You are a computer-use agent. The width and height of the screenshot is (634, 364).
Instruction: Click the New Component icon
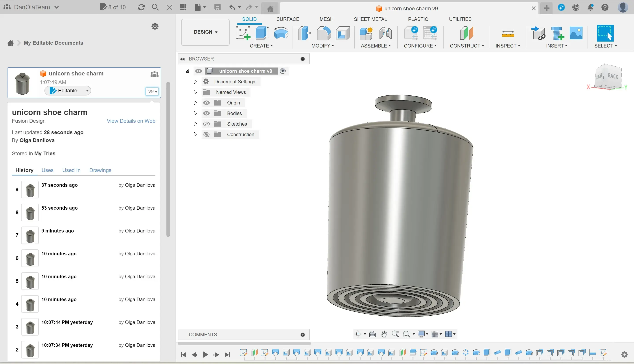[x=366, y=33]
